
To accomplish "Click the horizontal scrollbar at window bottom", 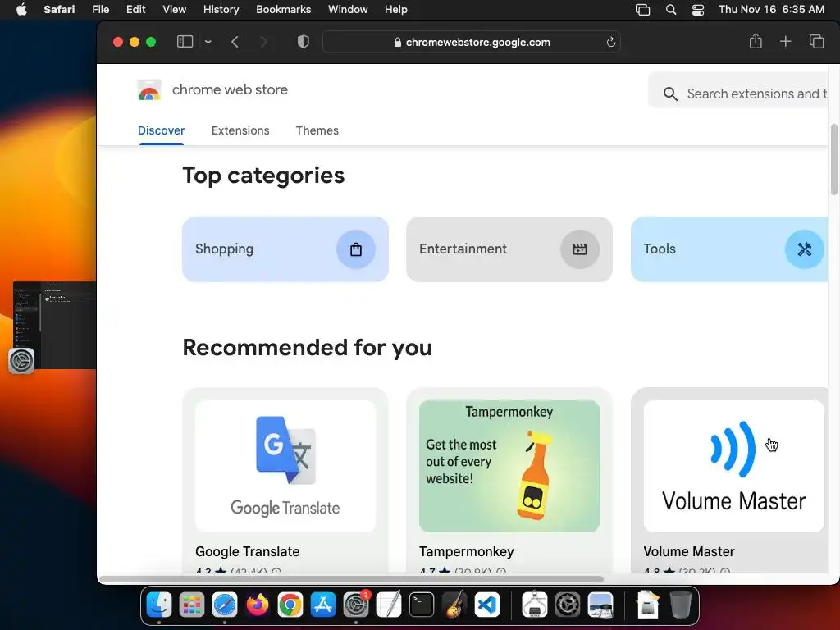I will coord(351,579).
